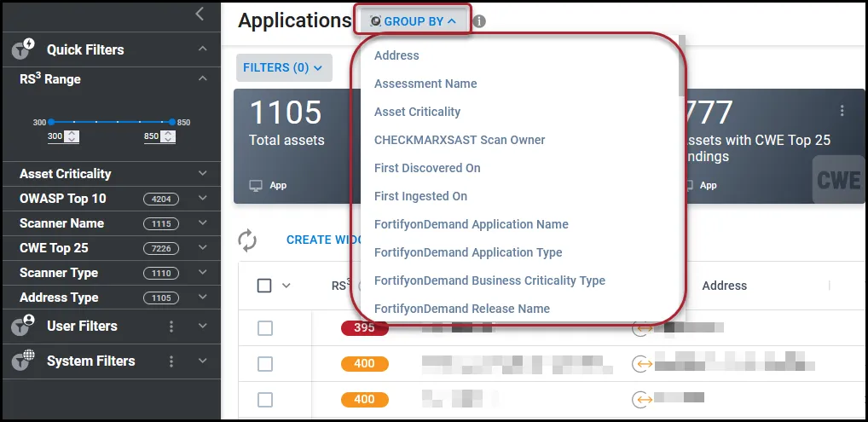Click the RS3 minimum value stepper arrows
The width and height of the screenshot is (868, 422).
(x=72, y=136)
